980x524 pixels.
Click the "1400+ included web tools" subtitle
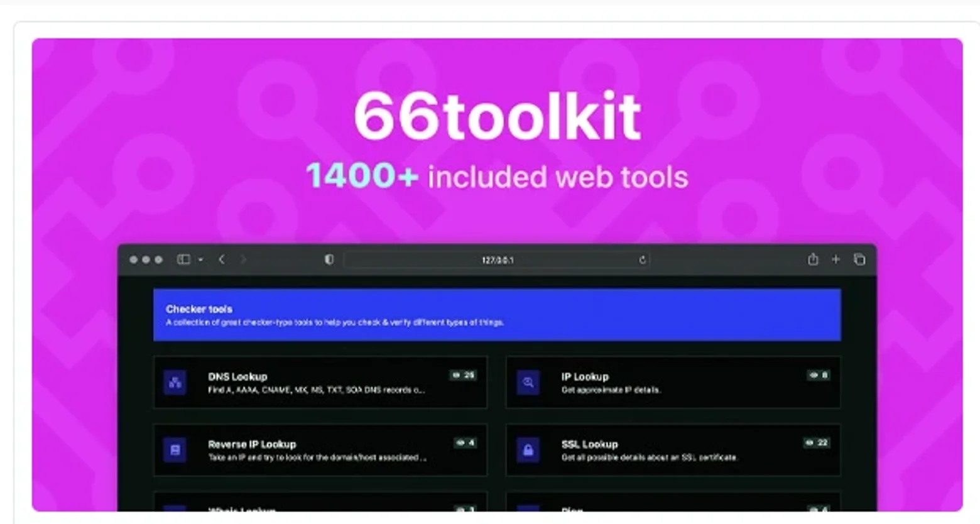pyautogui.click(x=497, y=177)
